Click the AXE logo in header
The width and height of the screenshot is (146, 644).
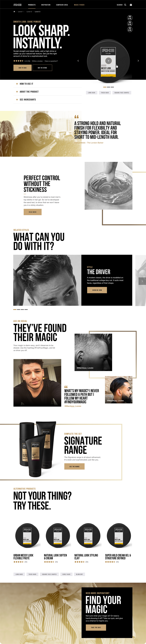pos(18,5)
